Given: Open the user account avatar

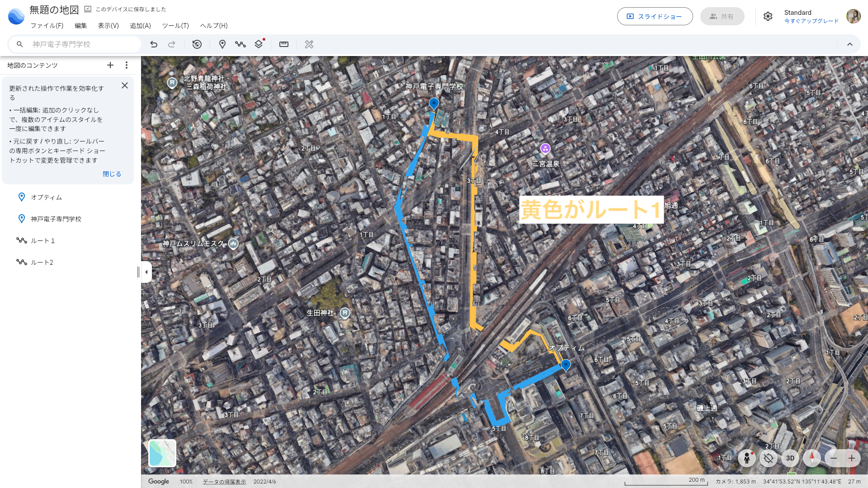Looking at the screenshot, I should 854,17.
